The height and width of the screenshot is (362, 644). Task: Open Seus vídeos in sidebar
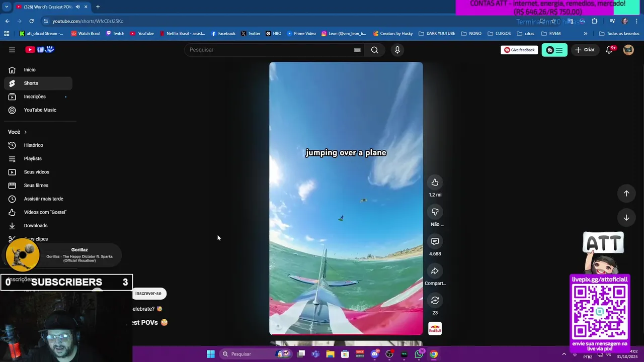(38, 172)
